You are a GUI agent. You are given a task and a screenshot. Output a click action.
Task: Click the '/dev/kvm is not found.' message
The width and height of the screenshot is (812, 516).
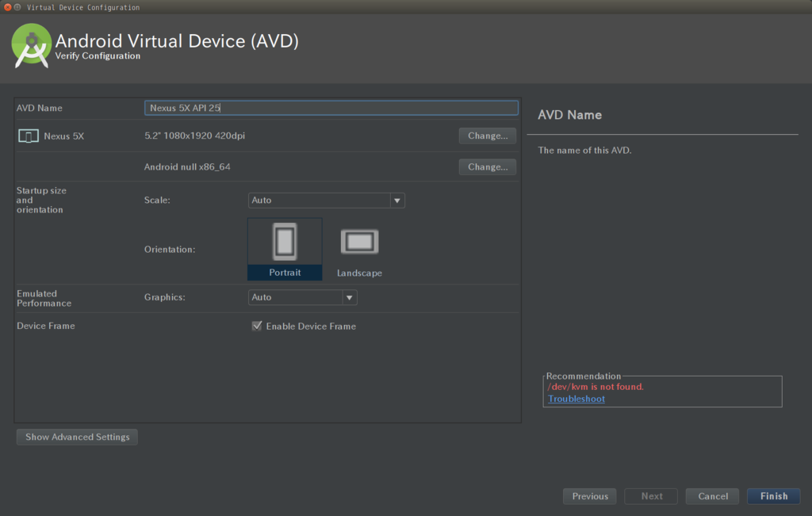pos(596,387)
